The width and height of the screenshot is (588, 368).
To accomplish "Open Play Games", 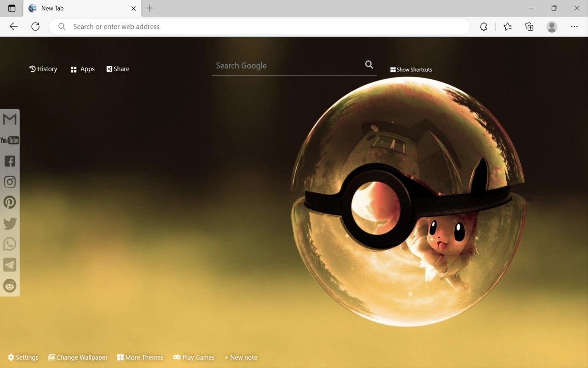I will 194,357.
